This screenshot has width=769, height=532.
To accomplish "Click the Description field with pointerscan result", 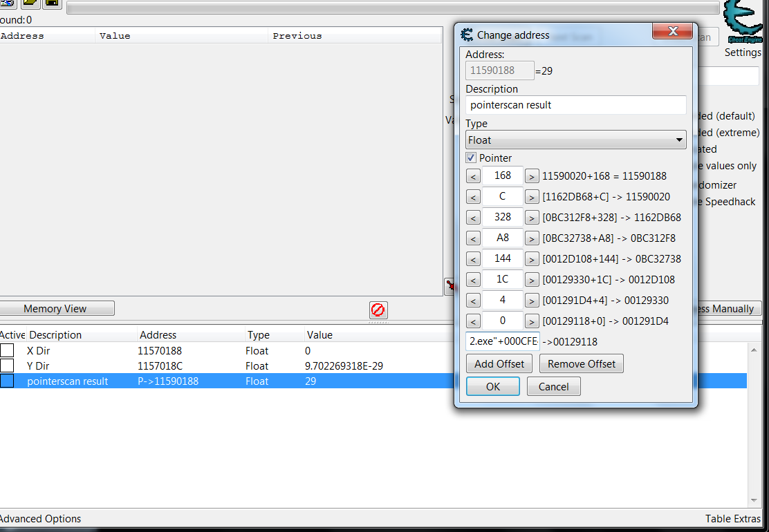I will click(575, 105).
